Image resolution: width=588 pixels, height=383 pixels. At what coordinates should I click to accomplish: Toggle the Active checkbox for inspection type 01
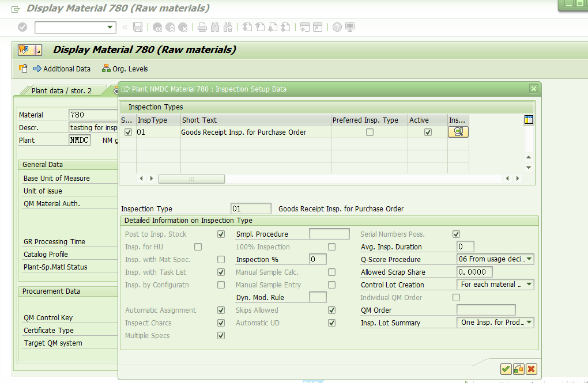[x=428, y=132]
